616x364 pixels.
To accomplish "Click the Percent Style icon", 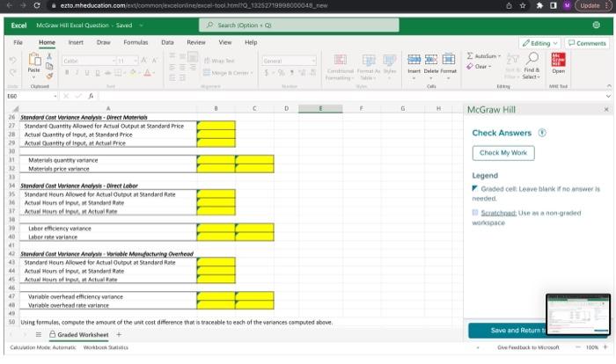I will 281,73.
